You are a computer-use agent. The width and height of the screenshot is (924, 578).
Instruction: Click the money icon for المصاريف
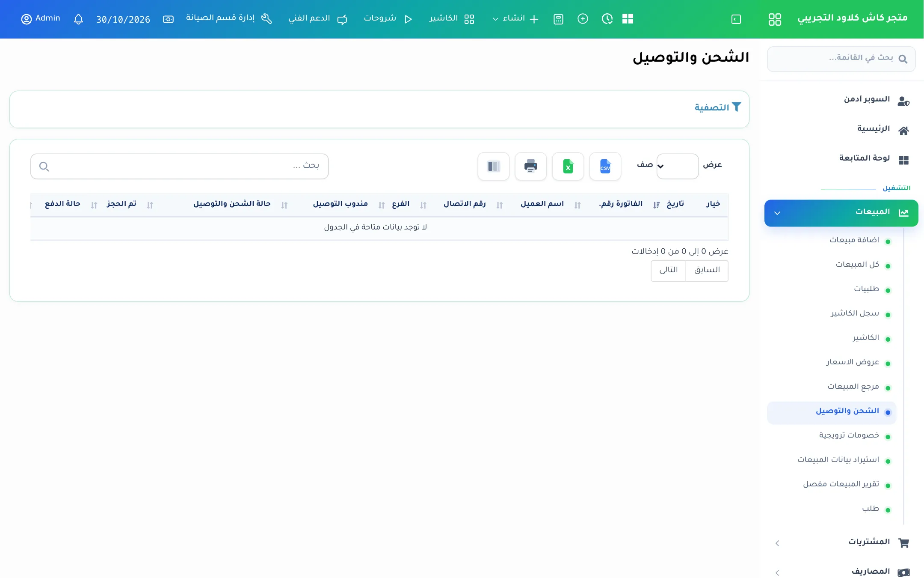(903, 572)
